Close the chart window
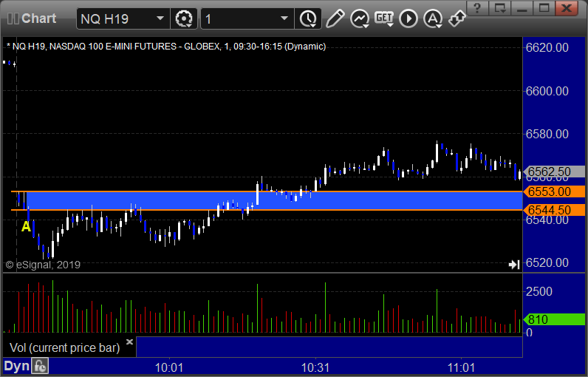Screen dimensions: 588x377 pos(567,7)
